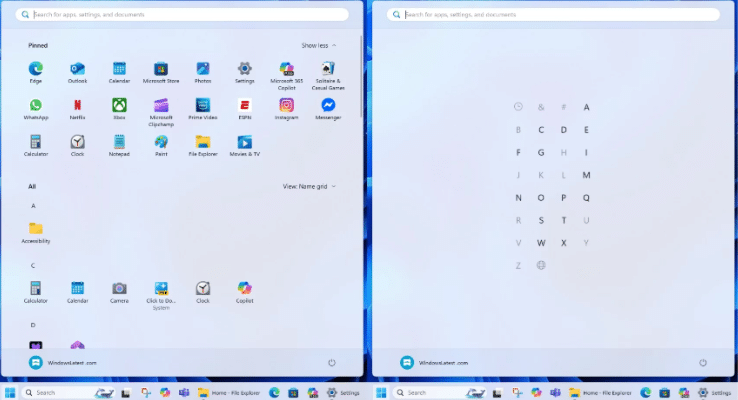Click the D group header in All list
This screenshot has height=400, width=738.
pos(33,325)
